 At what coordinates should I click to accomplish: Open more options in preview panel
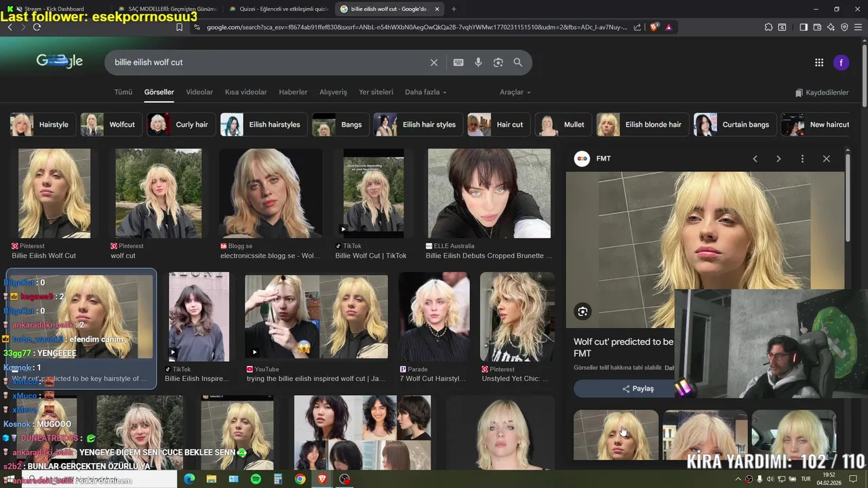[802, 159]
